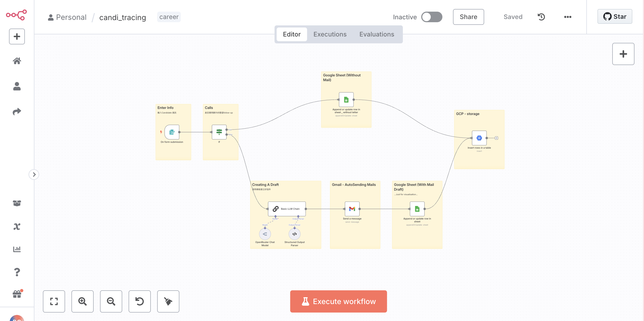644x321 pixels.
Task: Click the career tag label
Action: (169, 17)
